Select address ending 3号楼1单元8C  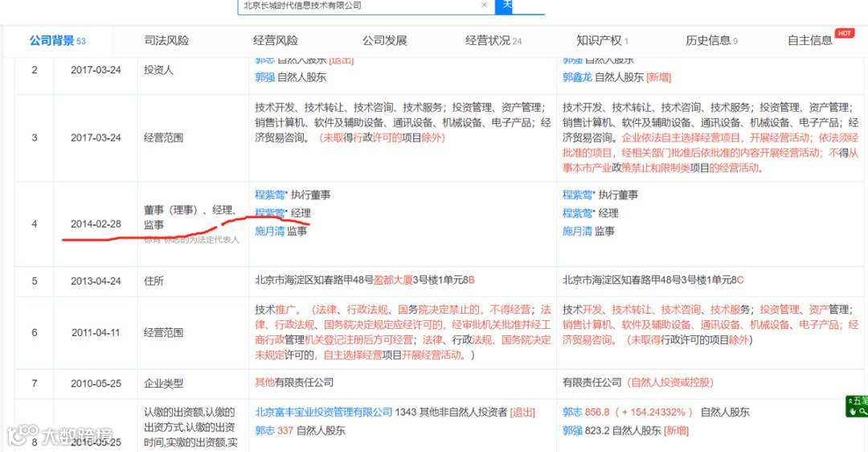(653, 280)
